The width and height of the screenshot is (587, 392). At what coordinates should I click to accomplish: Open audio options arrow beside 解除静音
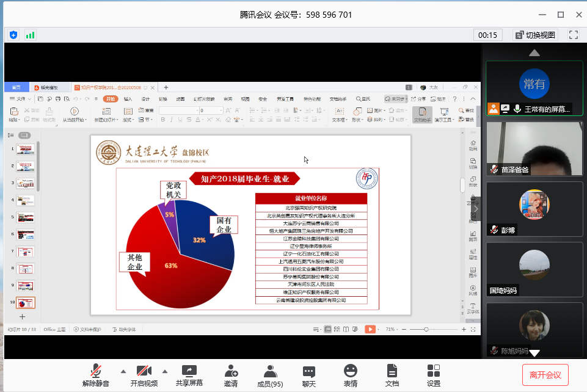click(123, 371)
